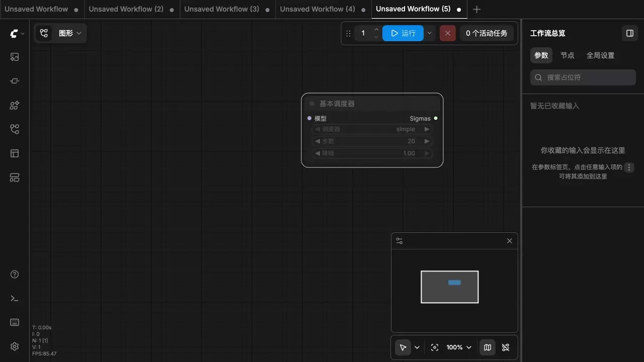Toggle the right side panel button
This screenshot has height=362, width=644.
pyautogui.click(x=629, y=33)
